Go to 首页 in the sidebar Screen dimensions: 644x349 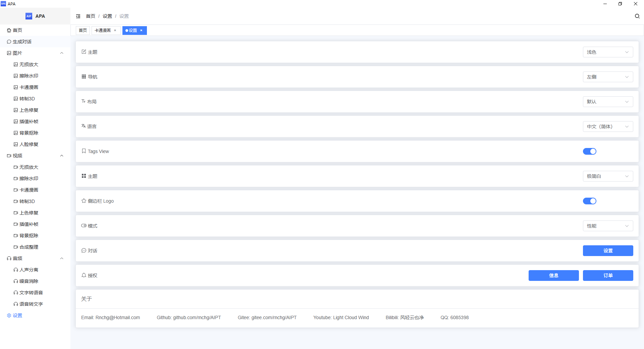35,30
